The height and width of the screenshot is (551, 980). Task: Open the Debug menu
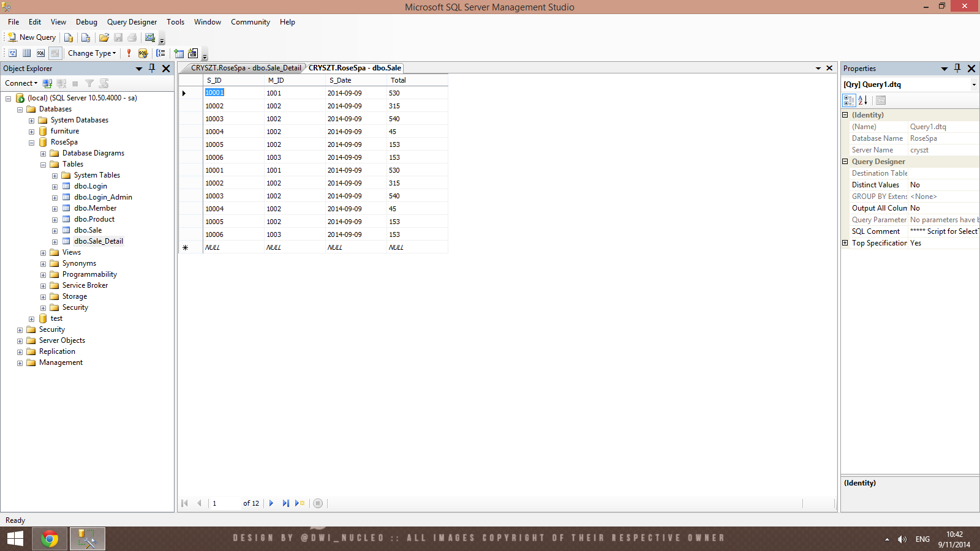pyautogui.click(x=86, y=22)
